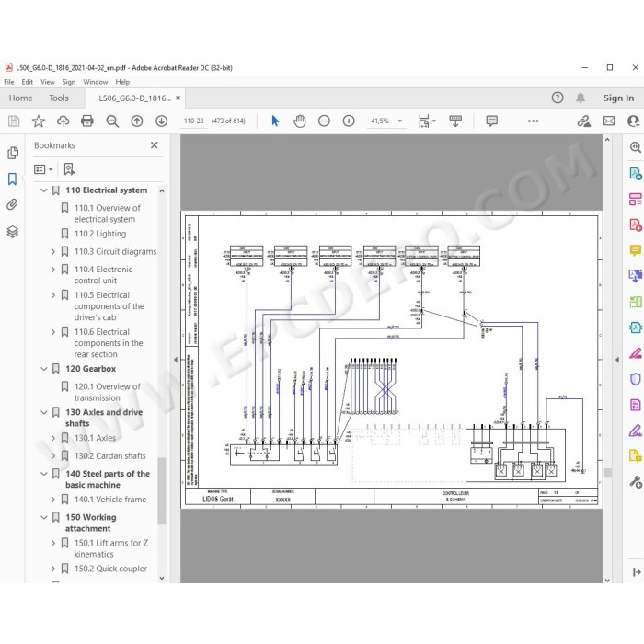
Task: Click the Print file icon
Action: 87,121
